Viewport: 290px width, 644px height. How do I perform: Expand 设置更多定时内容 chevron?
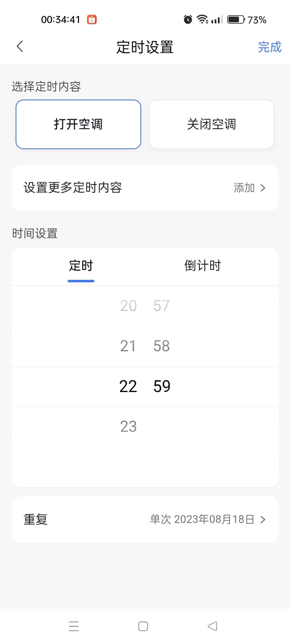coord(263,188)
